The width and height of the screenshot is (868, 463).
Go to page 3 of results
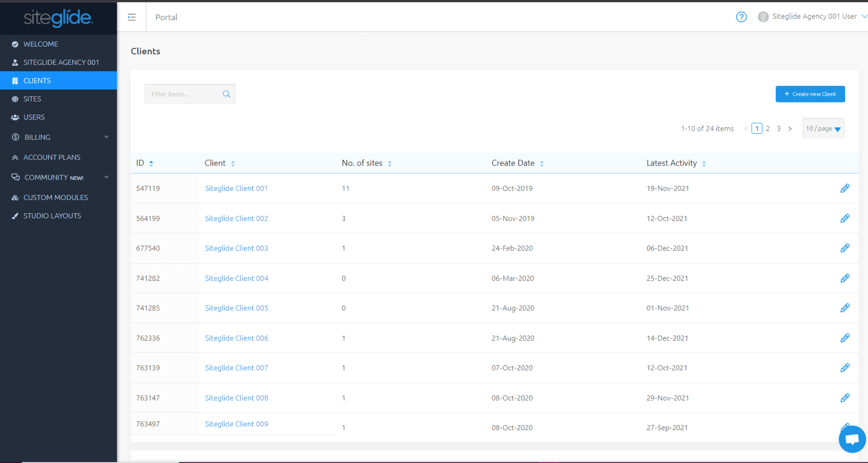pyautogui.click(x=779, y=128)
